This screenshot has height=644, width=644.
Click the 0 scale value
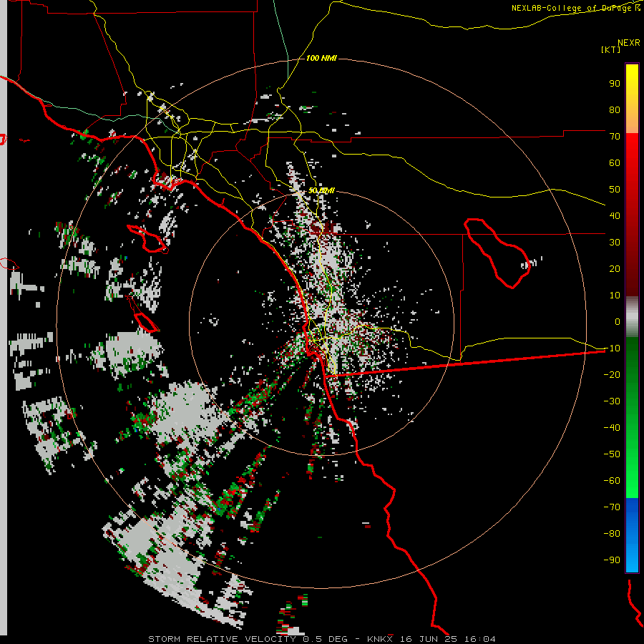tap(618, 321)
